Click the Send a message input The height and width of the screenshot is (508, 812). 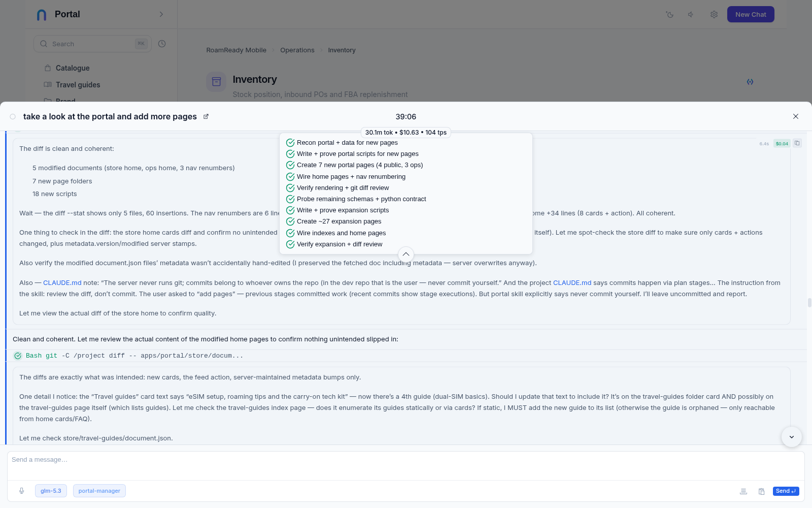pyautogui.click(x=406, y=466)
